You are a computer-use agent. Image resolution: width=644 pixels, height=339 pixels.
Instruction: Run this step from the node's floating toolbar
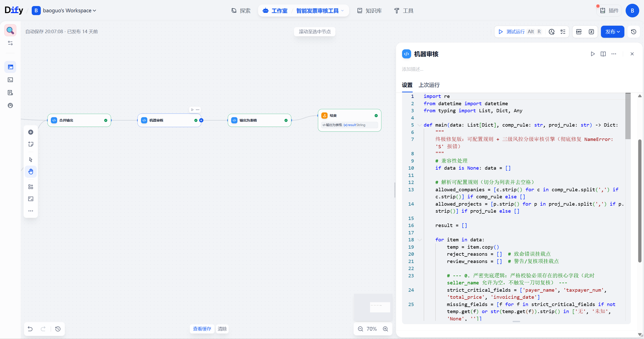click(192, 110)
